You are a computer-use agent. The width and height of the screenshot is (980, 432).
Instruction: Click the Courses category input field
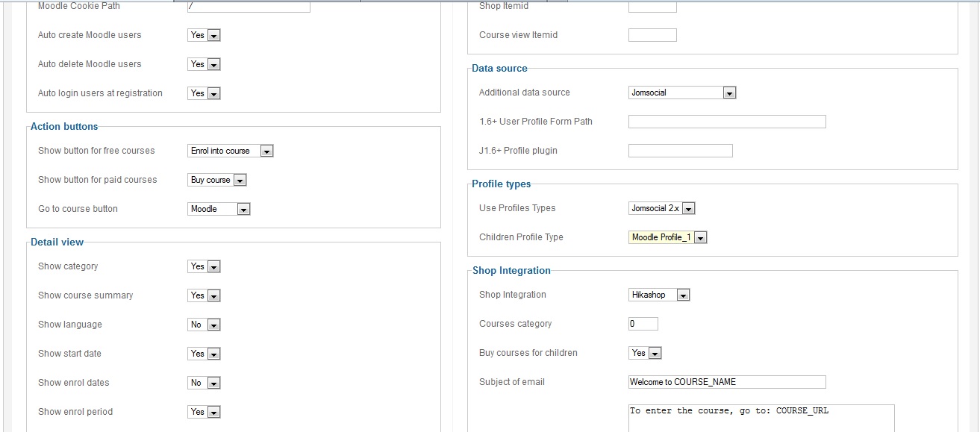[x=643, y=324]
